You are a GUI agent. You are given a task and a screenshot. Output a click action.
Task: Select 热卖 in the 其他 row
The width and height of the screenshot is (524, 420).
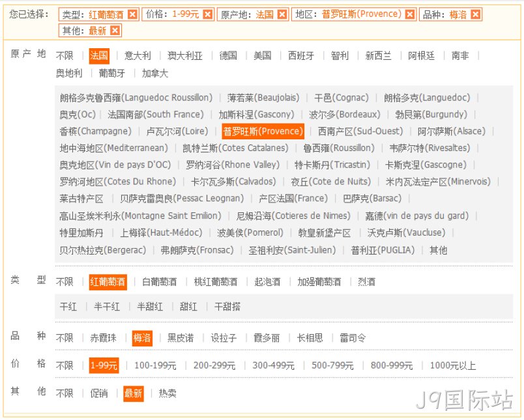tap(167, 393)
